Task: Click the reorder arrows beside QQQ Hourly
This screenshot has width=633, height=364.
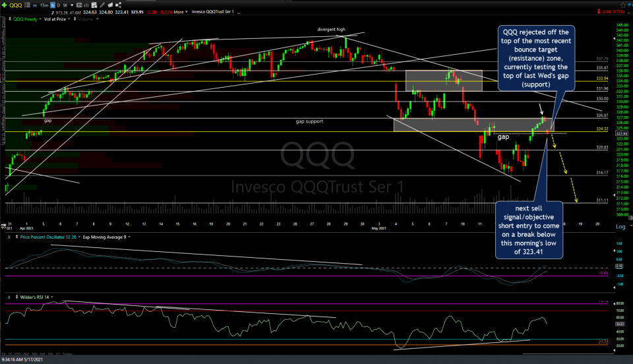Action: (x=10, y=19)
